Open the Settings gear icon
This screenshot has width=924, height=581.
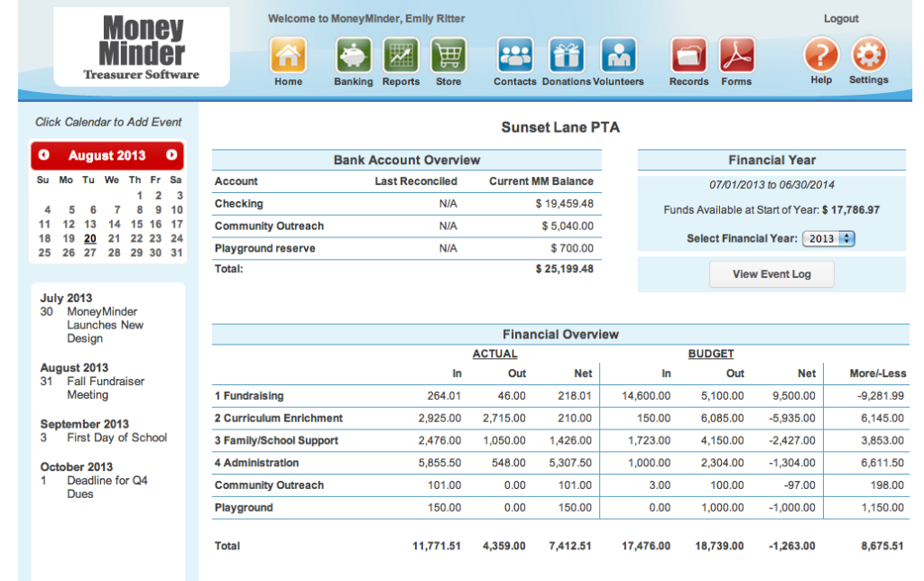click(869, 54)
